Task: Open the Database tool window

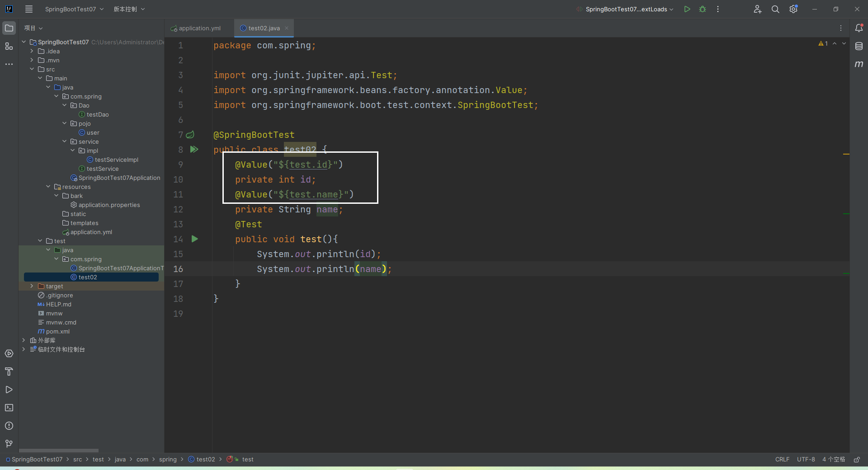Action: tap(859, 46)
